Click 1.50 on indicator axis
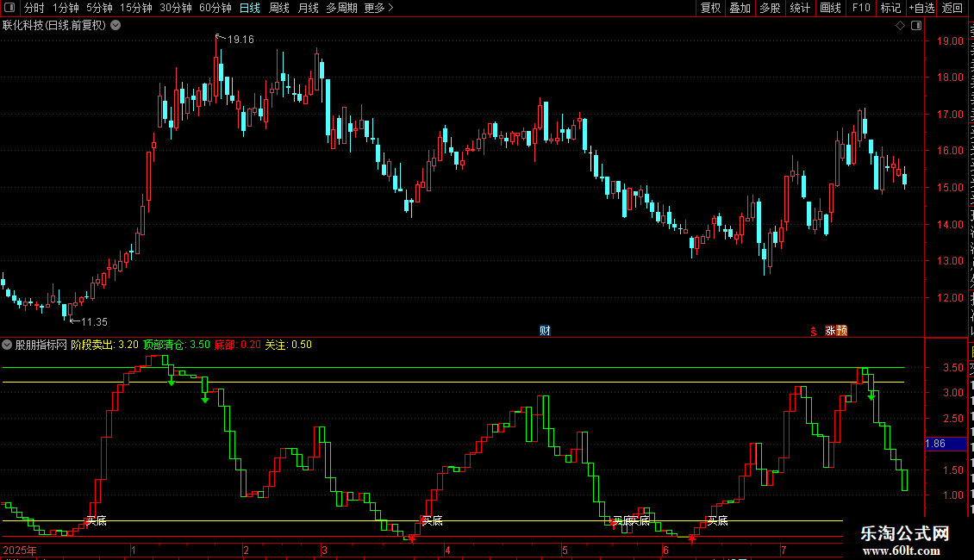 click(952, 470)
